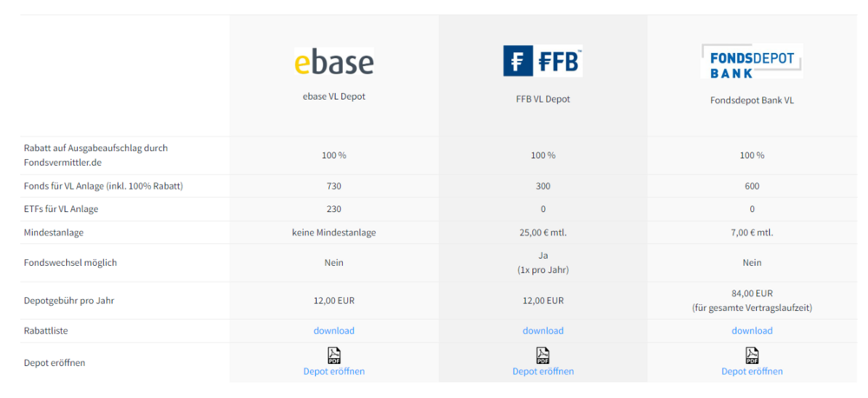The height and width of the screenshot is (398, 868).
Task: Select the 'FFB VL Depot' heading
Action: point(542,99)
